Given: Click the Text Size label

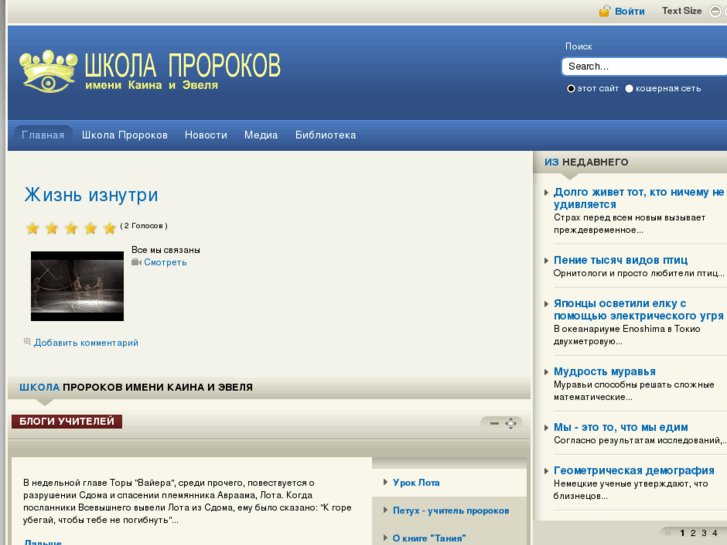Looking at the screenshot, I should coord(682,11).
